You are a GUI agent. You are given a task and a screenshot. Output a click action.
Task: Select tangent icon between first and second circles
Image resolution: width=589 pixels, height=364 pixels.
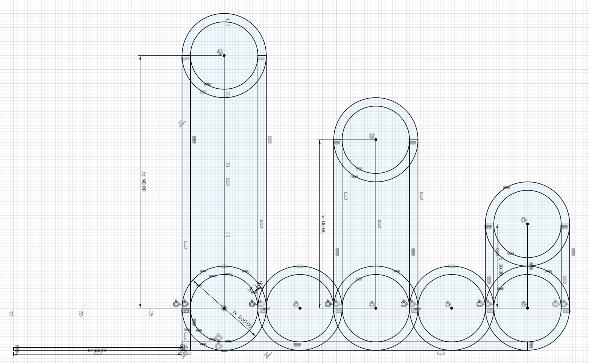pyautogui.click(x=253, y=304)
